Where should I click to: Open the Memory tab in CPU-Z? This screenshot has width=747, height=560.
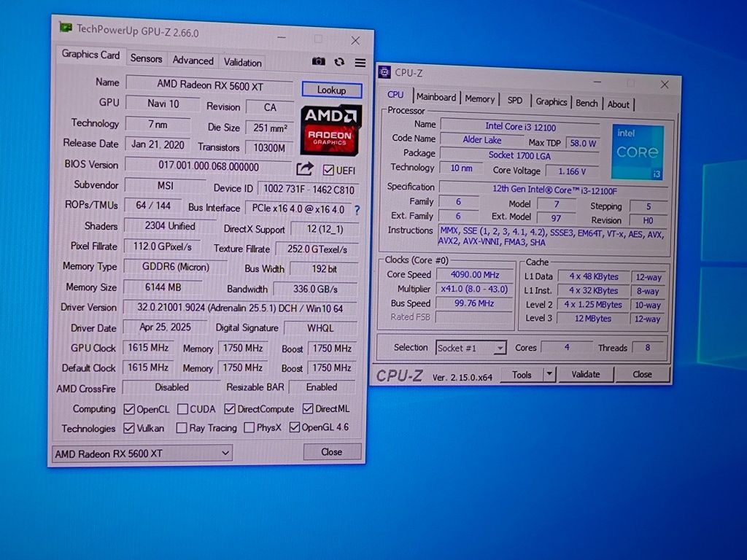pos(480,98)
